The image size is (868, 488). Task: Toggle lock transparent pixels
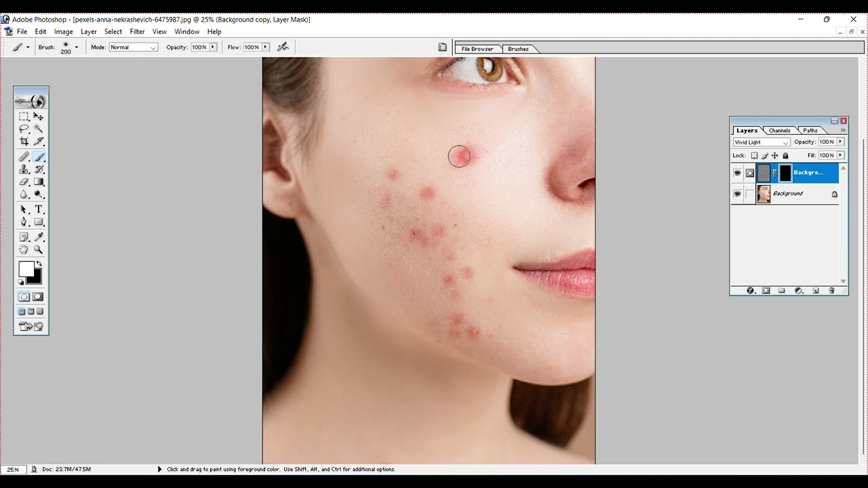pos(754,156)
